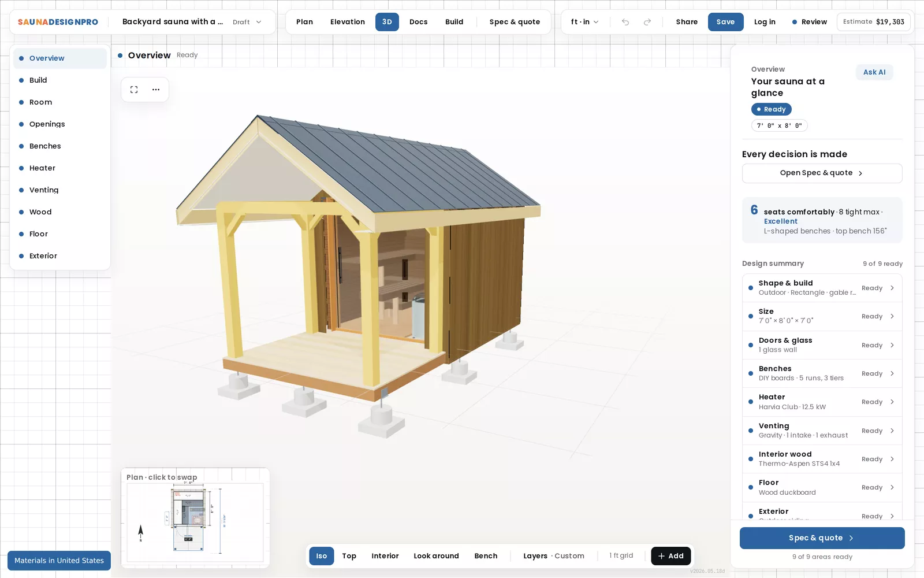Toggle the Review mode indicator
The height and width of the screenshot is (578, 924).
click(x=809, y=22)
